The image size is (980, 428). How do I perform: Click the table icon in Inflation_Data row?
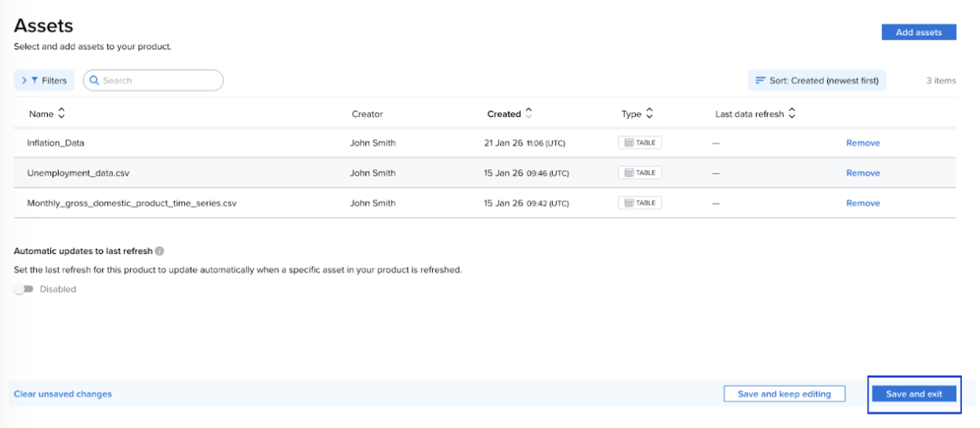click(629, 143)
